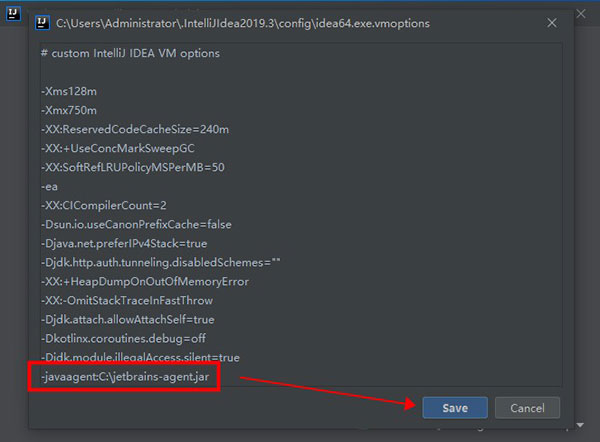Click the IntelliJ icon of the background window
Screen dimensions: 600x442
13,14
